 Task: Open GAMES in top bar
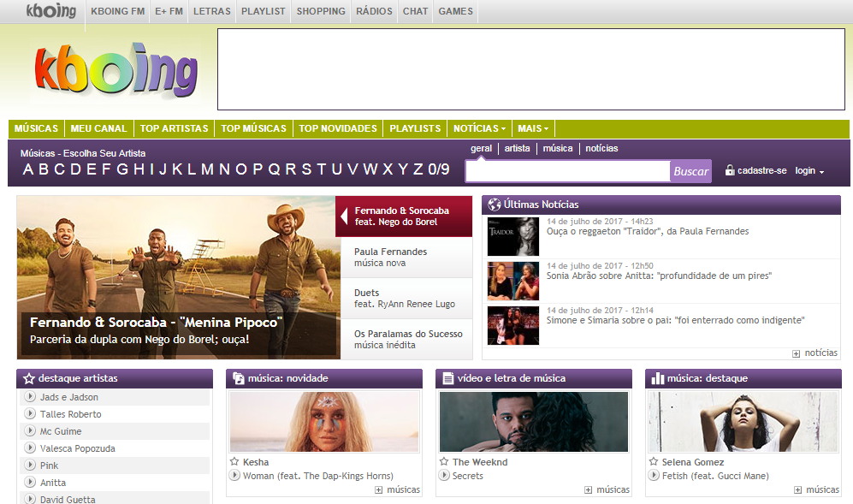[x=455, y=11]
